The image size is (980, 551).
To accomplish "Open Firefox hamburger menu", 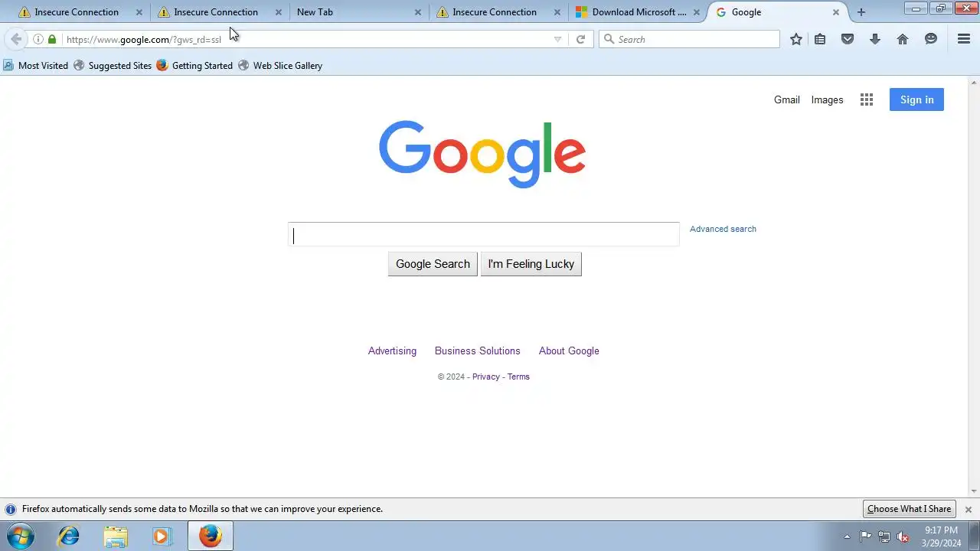I will [x=964, y=39].
